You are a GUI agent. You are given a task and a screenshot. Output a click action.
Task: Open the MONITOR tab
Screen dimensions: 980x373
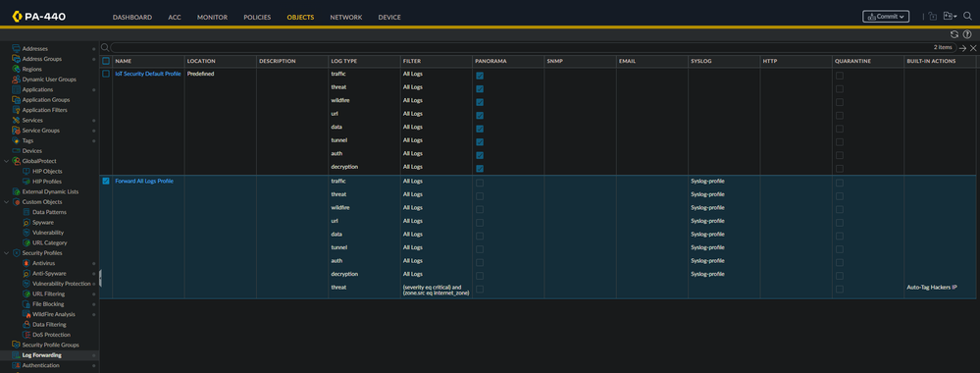[212, 18]
